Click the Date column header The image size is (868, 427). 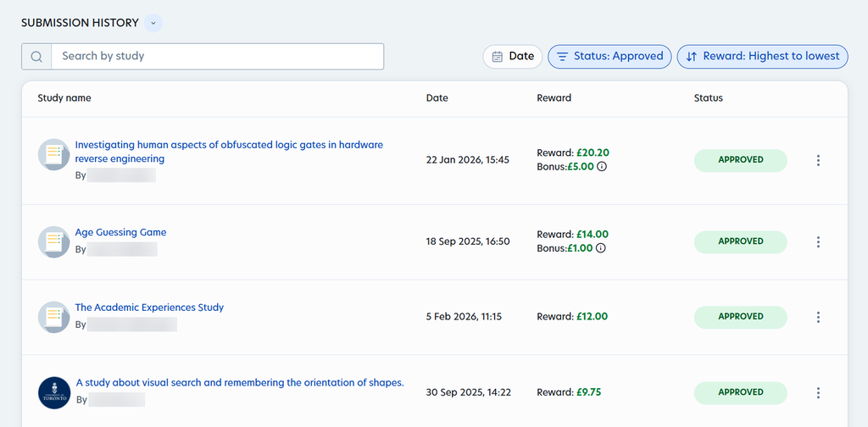pyautogui.click(x=437, y=98)
